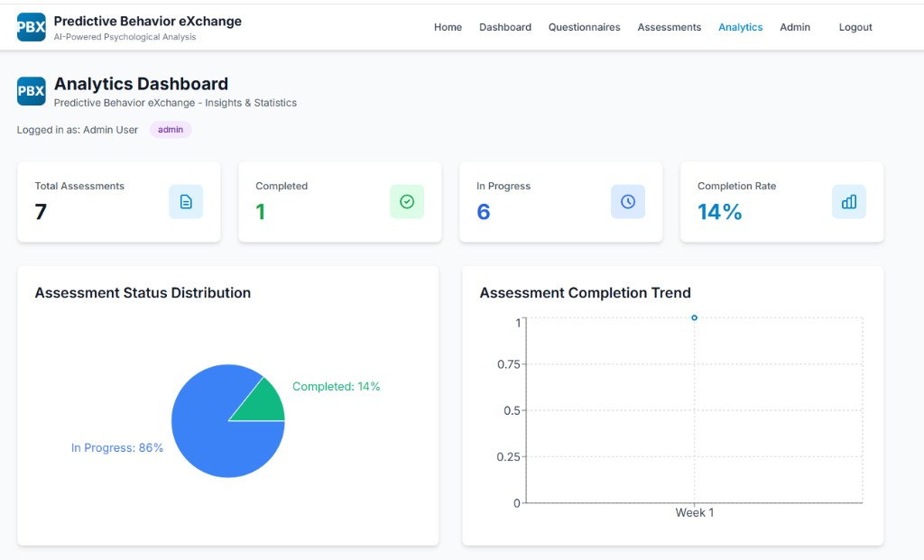
Task: Click the 'In Progress: 86%' pie label
Action: (x=116, y=447)
